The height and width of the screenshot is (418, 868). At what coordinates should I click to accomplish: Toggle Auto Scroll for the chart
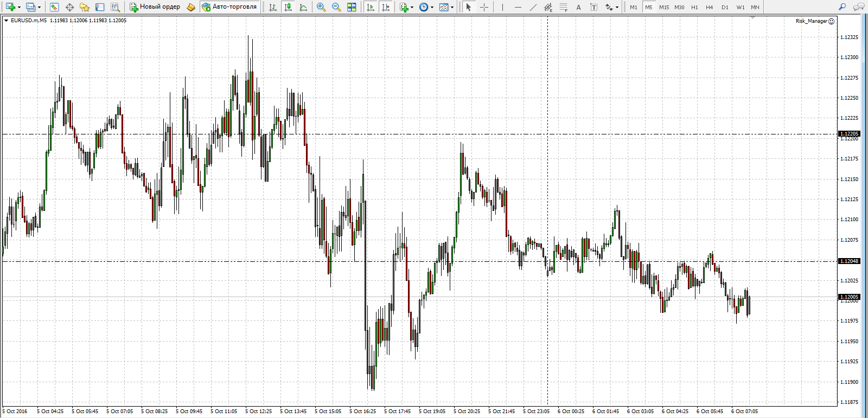click(x=371, y=7)
